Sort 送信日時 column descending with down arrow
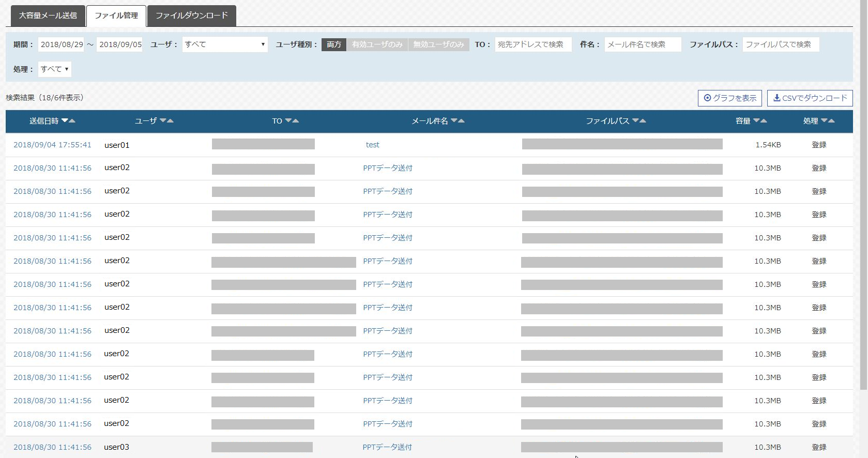 coord(65,120)
